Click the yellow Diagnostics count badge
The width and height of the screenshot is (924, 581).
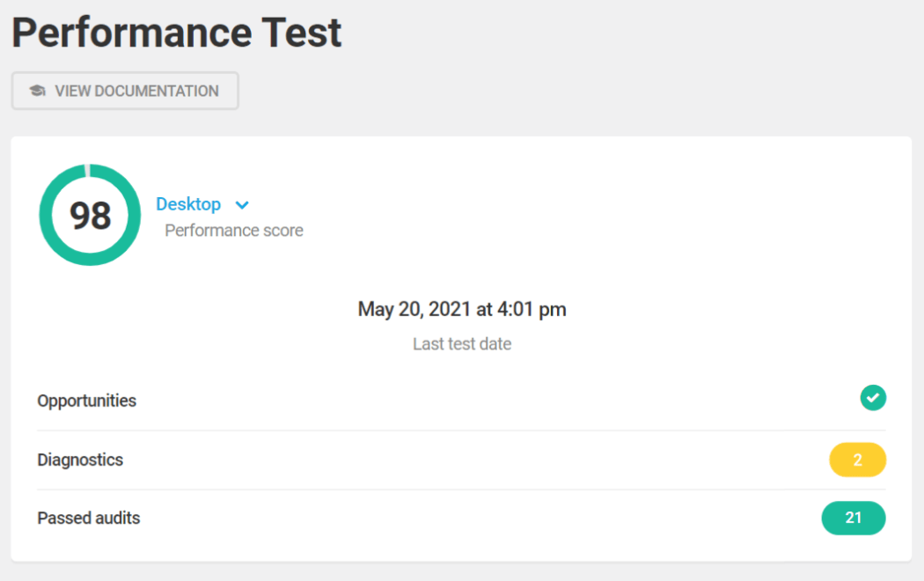(857, 460)
